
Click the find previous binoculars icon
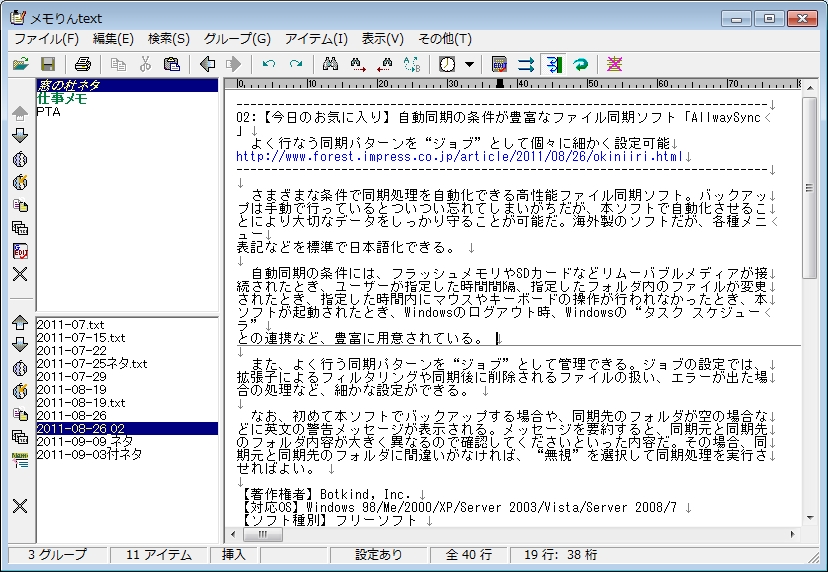pyautogui.click(x=385, y=64)
